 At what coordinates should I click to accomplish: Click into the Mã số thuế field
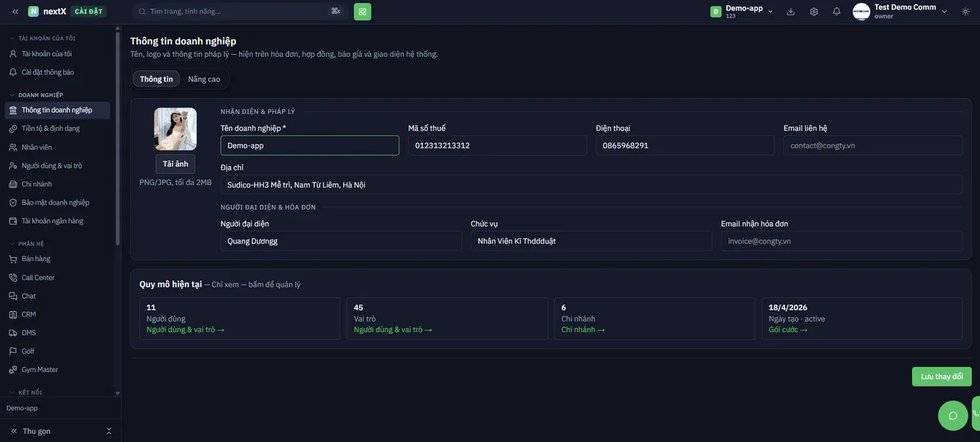point(497,145)
